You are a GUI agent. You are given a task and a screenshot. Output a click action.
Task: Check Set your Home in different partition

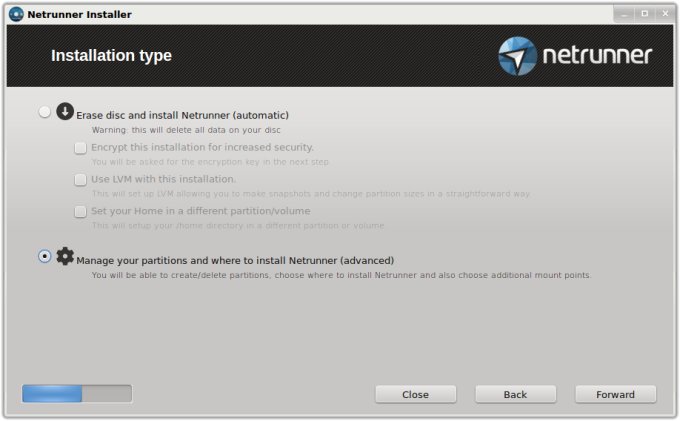[x=80, y=212]
